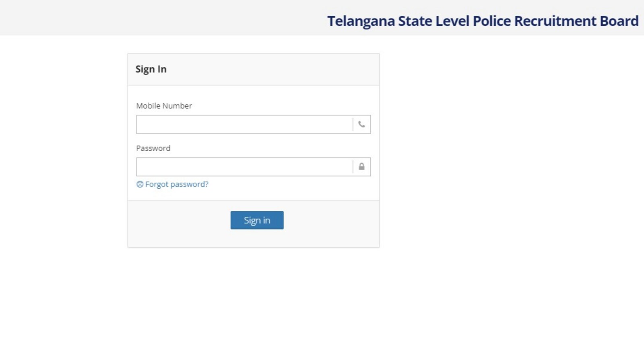644x362 pixels.
Task: Focus the Mobile Number input box
Action: [244, 124]
